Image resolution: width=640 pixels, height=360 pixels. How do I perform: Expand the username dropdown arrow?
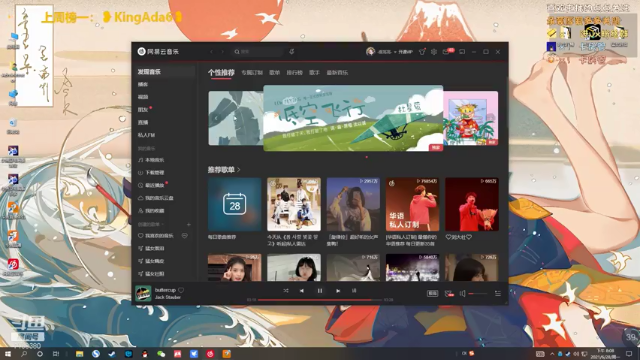(x=395, y=52)
